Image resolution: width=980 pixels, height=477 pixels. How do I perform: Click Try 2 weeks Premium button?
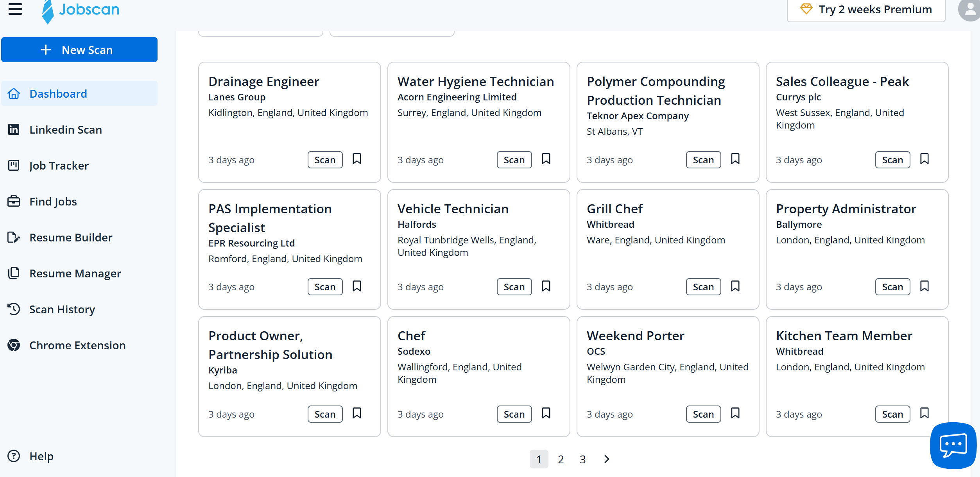pyautogui.click(x=866, y=10)
